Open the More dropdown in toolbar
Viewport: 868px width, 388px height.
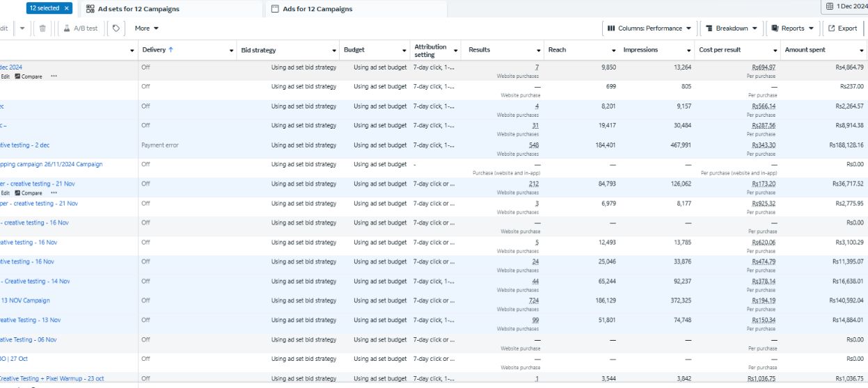tap(146, 29)
